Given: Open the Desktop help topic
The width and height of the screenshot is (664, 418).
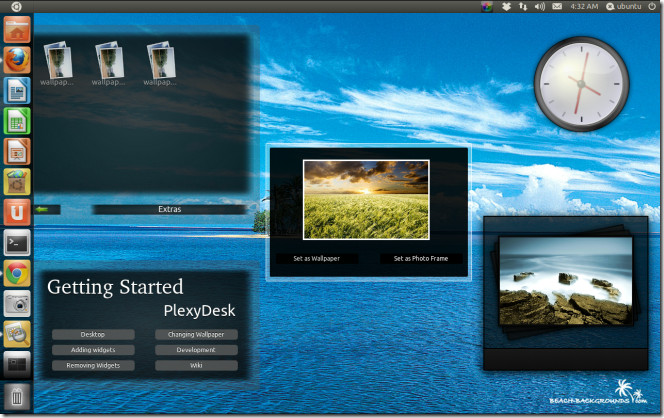Looking at the screenshot, I should [93, 335].
